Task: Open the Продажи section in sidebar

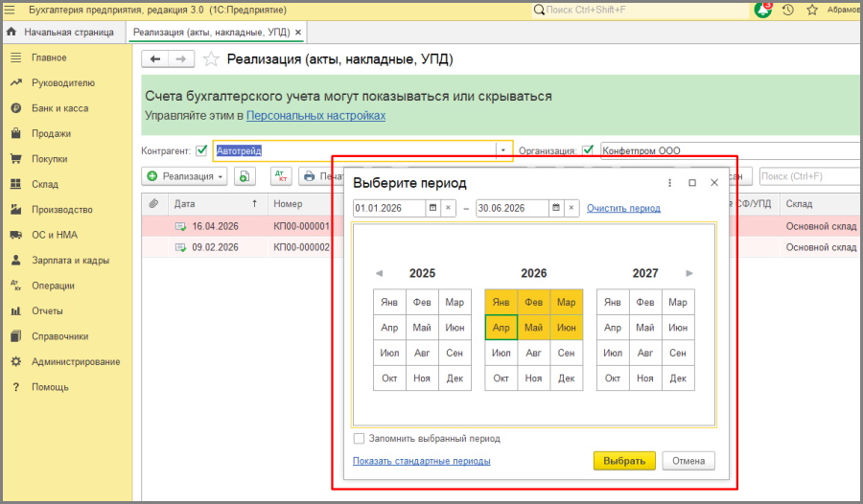Action: click(x=51, y=134)
